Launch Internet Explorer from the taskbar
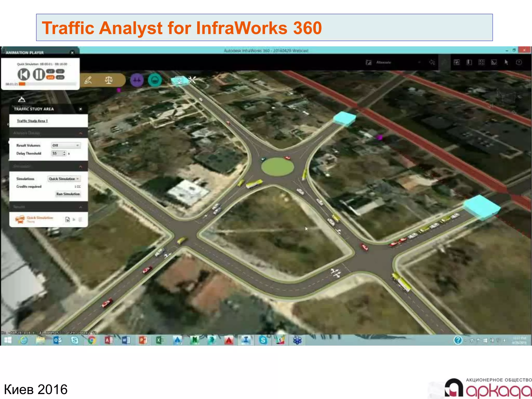This screenshot has width=532, height=399. pyautogui.click(x=24, y=340)
